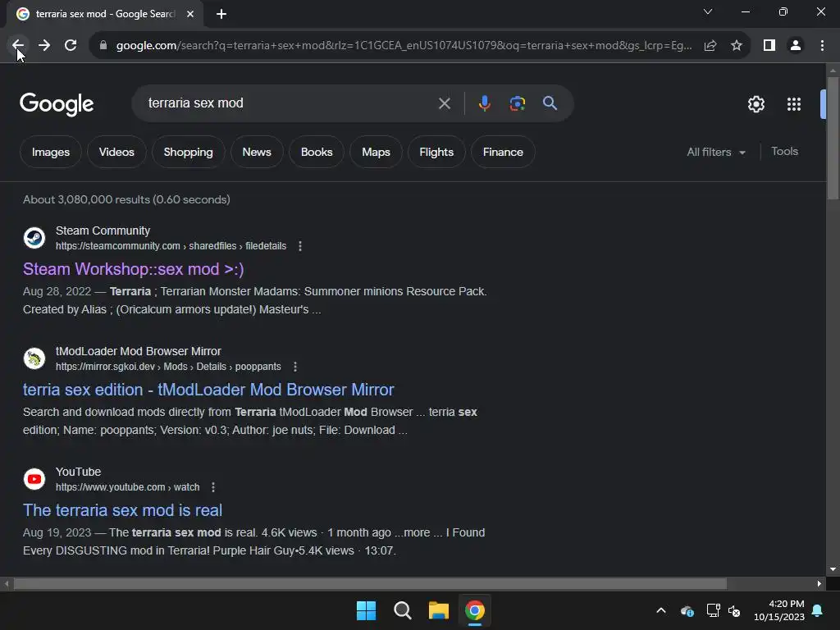Click the horizontal scrollbar thumb
This screenshot has height=630, width=840.
click(370, 583)
